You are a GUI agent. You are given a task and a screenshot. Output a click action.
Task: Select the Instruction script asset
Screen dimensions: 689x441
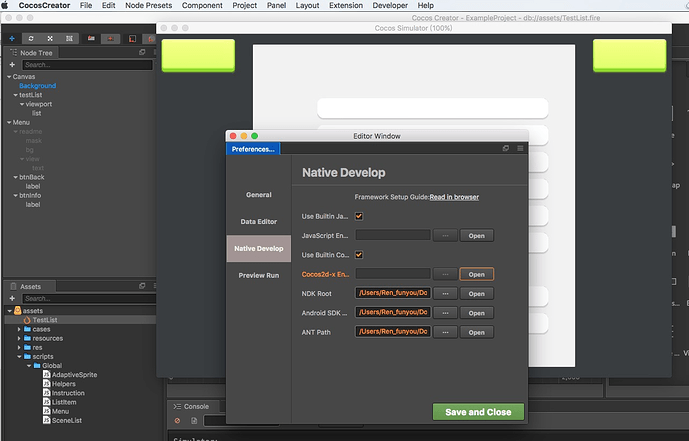point(68,393)
